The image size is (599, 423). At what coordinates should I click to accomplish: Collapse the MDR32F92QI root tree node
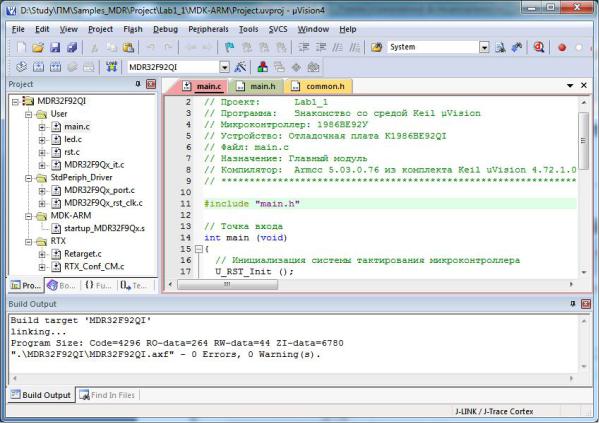(x=15, y=102)
